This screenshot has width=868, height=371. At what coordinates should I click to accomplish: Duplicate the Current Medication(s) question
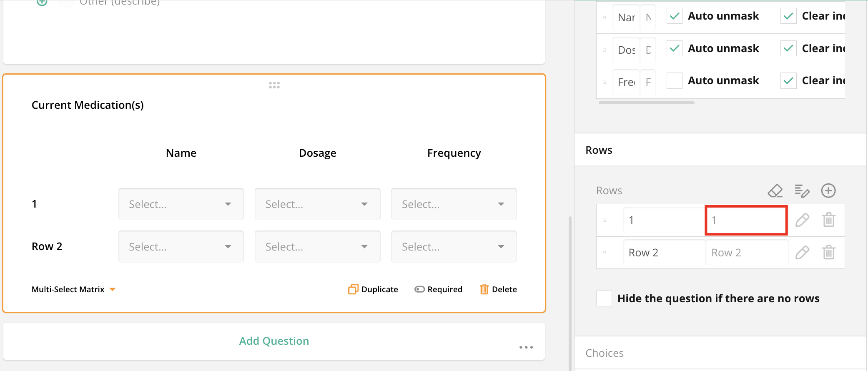pyautogui.click(x=373, y=289)
